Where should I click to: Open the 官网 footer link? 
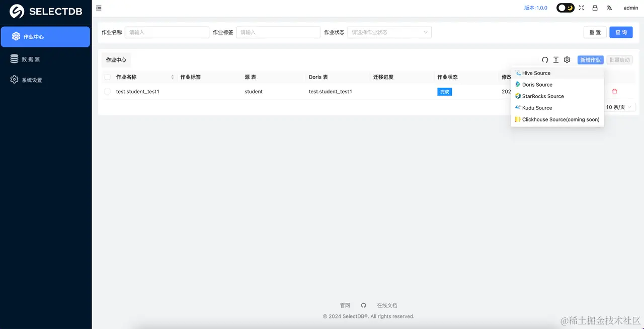[x=345, y=305]
